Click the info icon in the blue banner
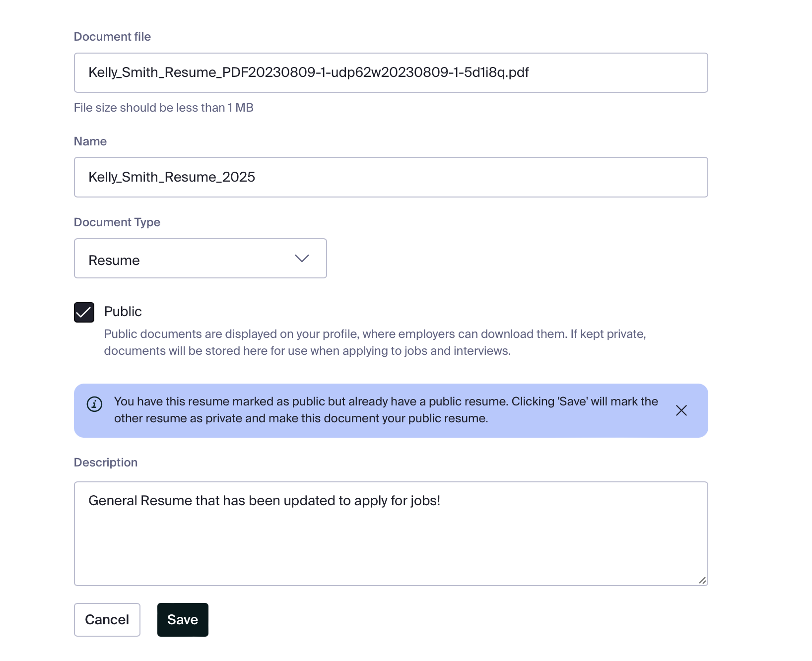 pos(94,404)
